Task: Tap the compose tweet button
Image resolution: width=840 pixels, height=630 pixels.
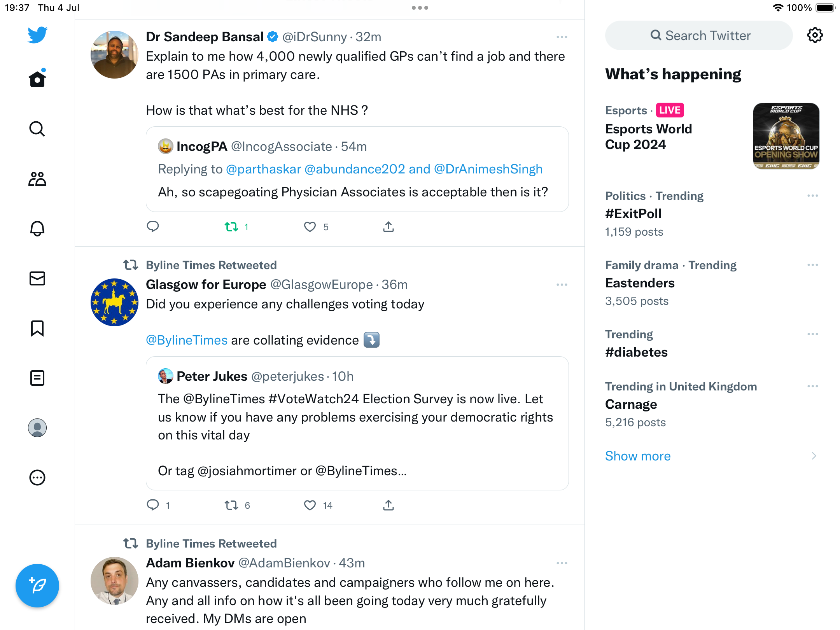Action: (37, 586)
